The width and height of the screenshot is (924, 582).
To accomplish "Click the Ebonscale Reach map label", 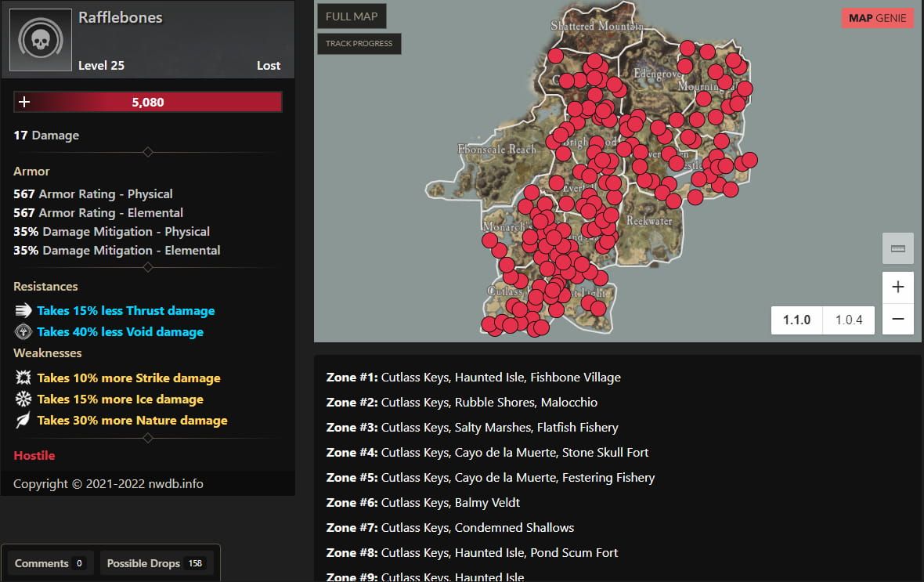I will pyautogui.click(x=496, y=149).
